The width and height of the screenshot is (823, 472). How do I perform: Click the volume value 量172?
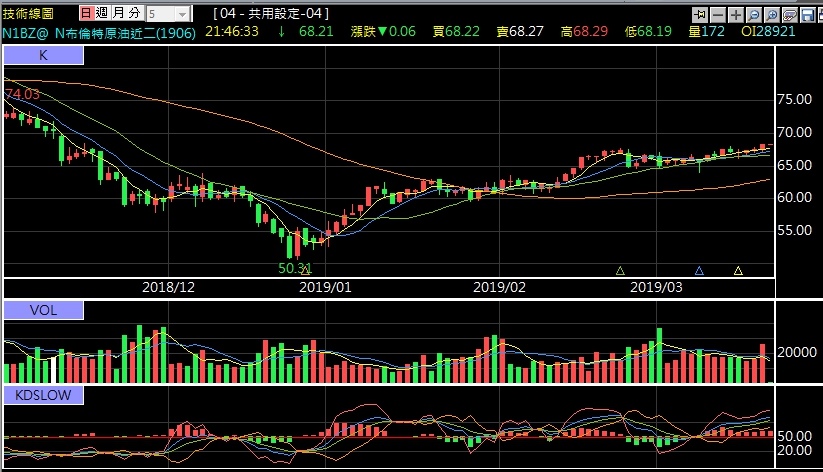point(706,32)
